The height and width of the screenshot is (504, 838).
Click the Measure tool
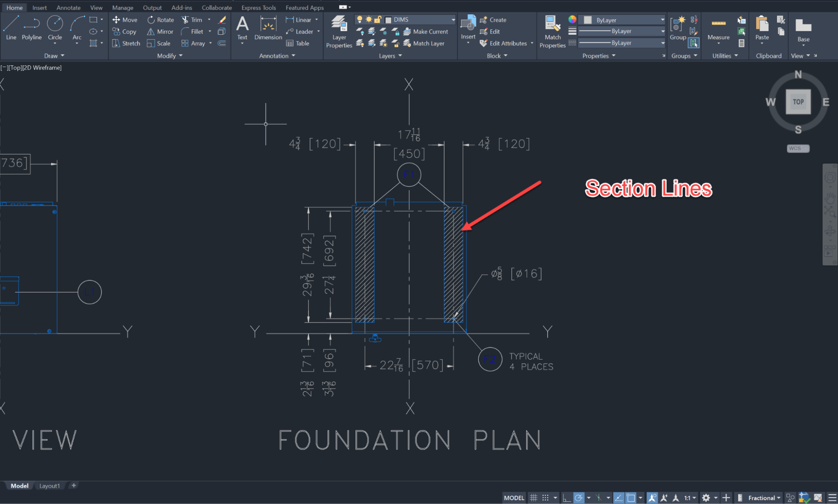pos(719,28)
